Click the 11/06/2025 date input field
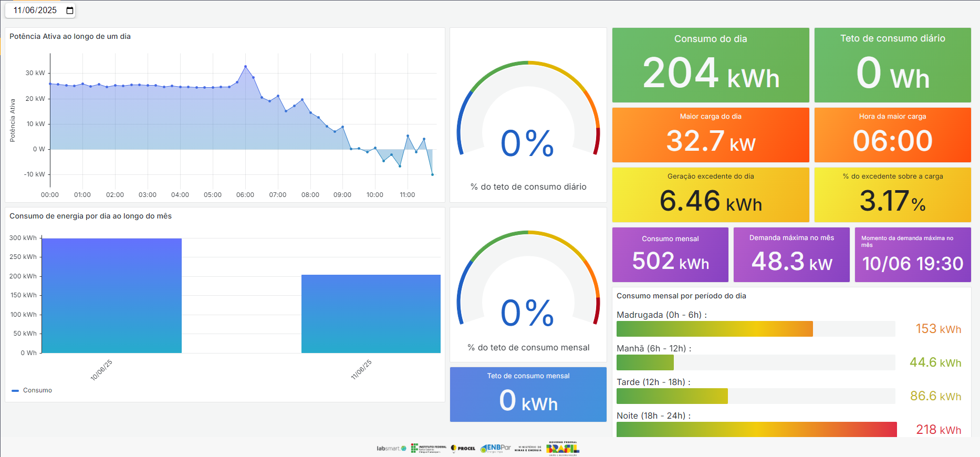This screenshot has width=980, height=457. 35,11
